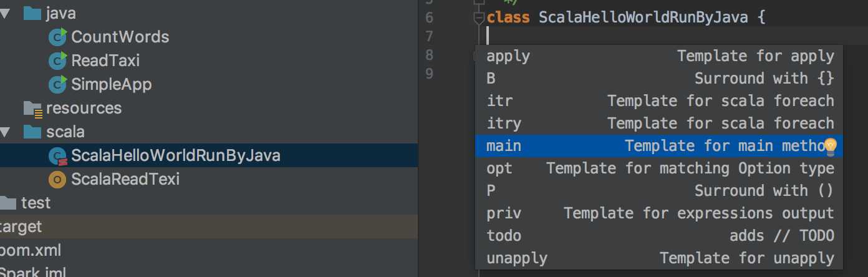
Task: Collapse the scala folder tree arrow
Action: pos(6,132)
